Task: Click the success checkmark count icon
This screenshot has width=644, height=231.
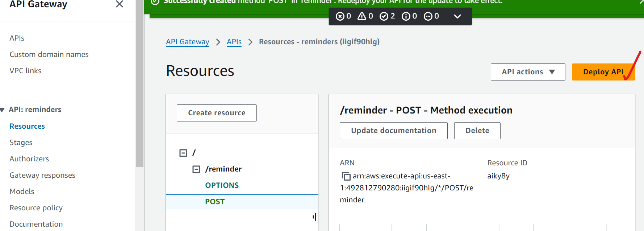Action: [x=384, y=16]
